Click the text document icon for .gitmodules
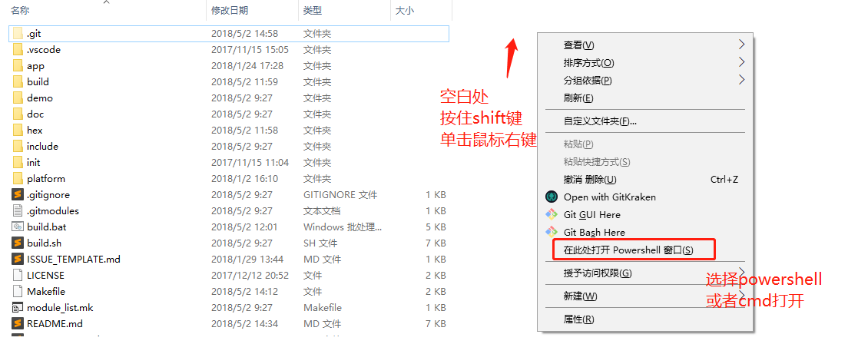The image size is (868, 354). click(x=17, y=210)
